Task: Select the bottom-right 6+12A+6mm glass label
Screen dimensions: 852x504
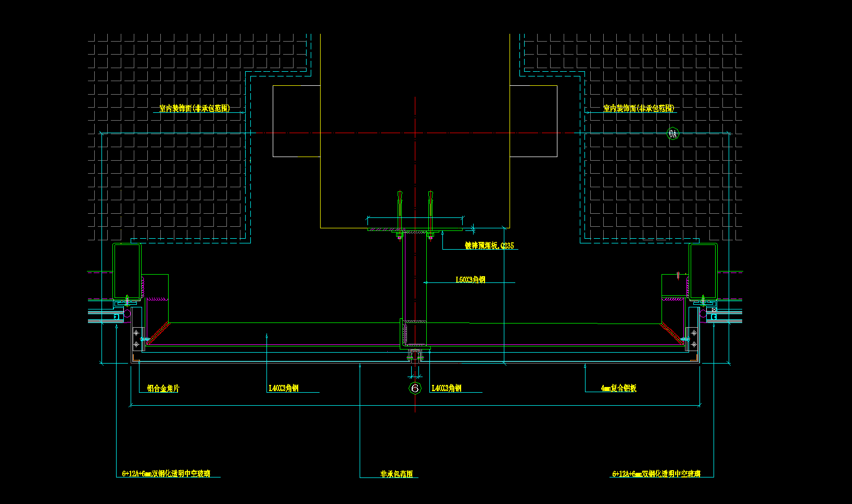Action: (x=656, y=474)
